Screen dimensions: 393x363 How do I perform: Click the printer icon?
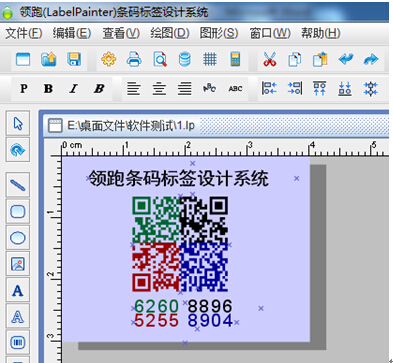click(x=134, y=60)
